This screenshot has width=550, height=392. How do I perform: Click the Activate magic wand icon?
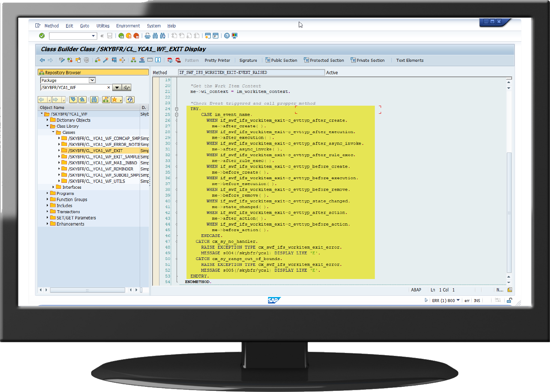coord(106,60)
